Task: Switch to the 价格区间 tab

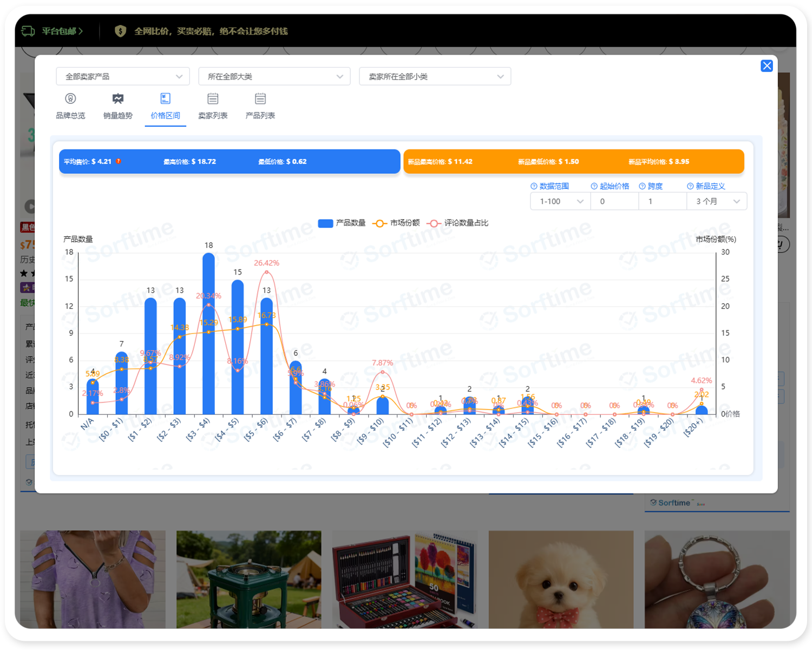Action: pos(165,106)
